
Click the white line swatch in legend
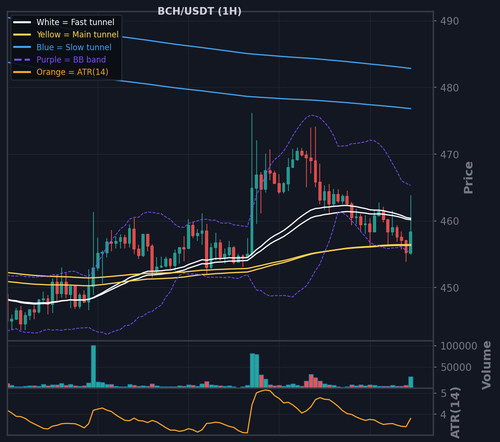22,22
